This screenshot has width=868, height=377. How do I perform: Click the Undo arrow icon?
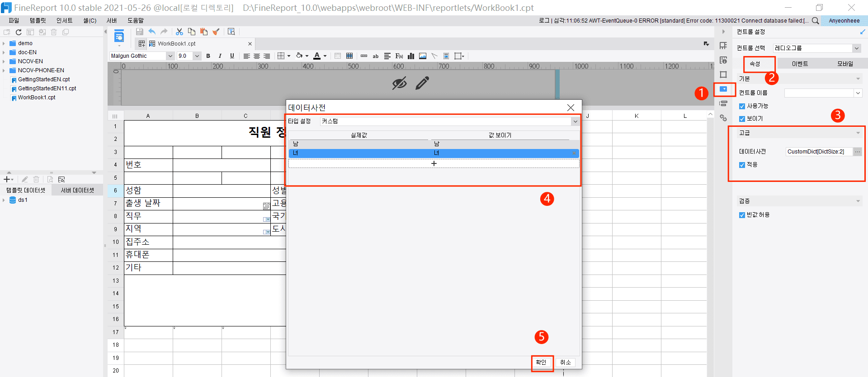(x=152, y=32)
